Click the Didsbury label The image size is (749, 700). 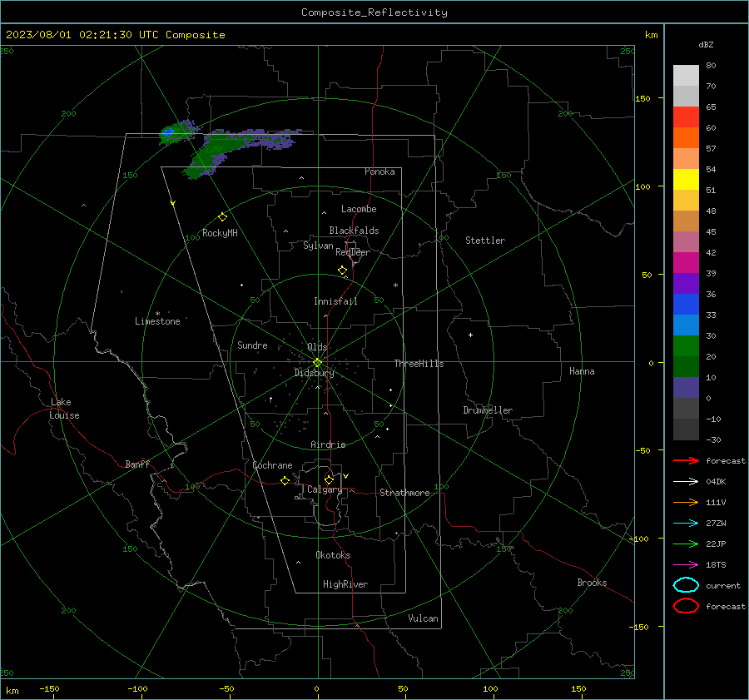tap(314, 373)
